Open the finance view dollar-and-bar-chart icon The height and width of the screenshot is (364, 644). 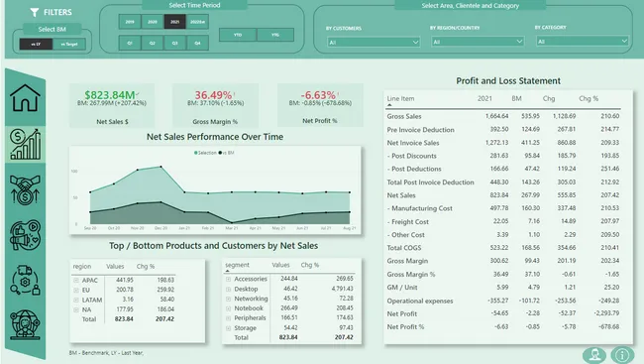point(25,144)
